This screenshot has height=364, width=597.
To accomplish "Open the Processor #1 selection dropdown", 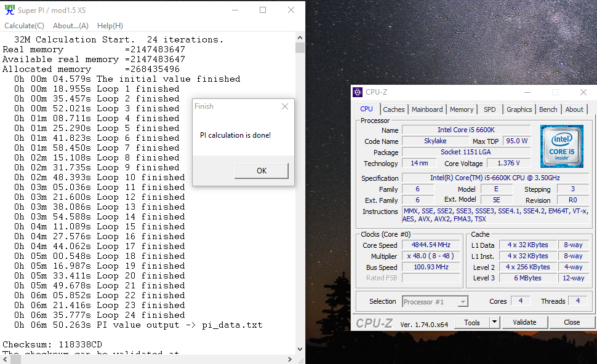I will coord(435,302).
